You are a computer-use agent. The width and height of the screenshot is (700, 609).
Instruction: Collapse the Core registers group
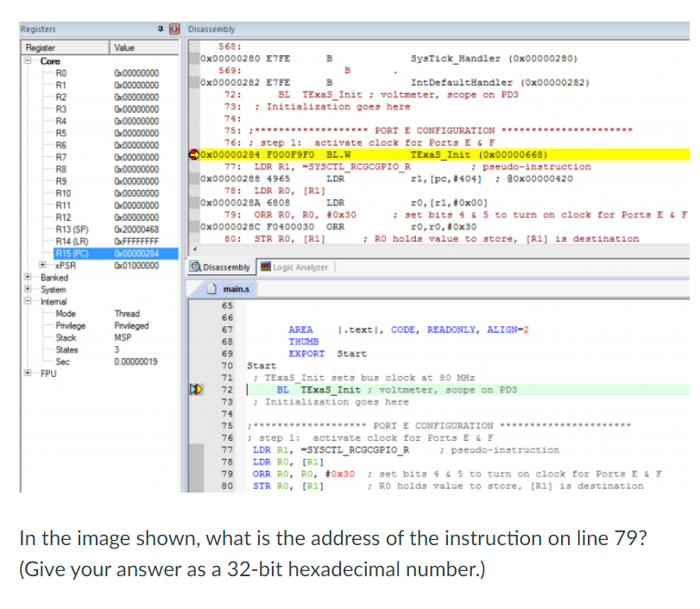(27, 60)
